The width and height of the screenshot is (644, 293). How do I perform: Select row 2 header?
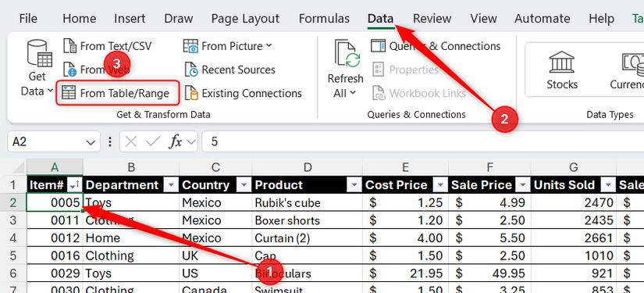coord(13,202)
